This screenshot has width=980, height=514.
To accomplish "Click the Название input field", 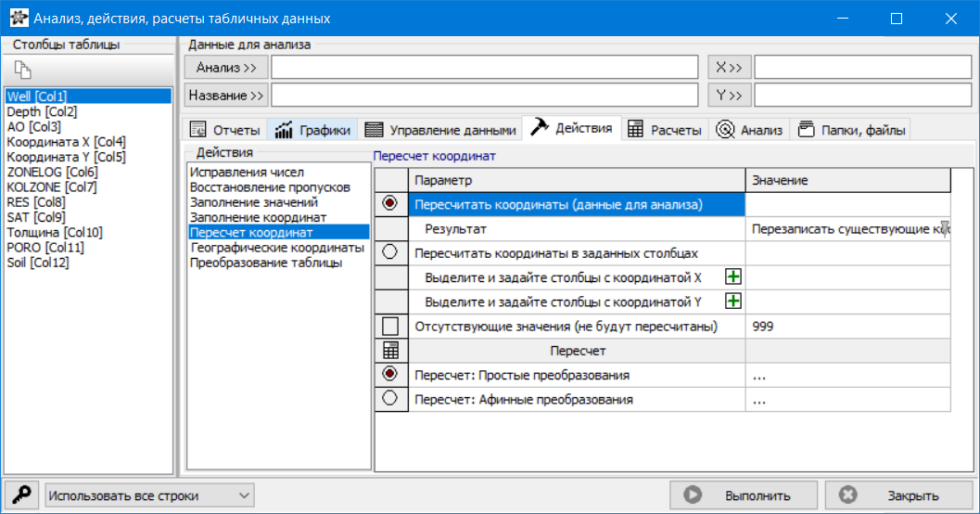I will pos(484,95).
